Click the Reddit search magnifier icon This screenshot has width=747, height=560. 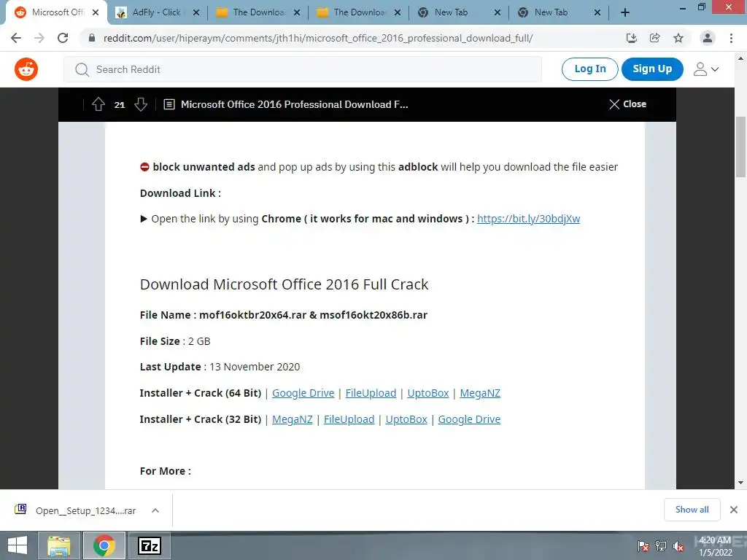coord(82,69)
